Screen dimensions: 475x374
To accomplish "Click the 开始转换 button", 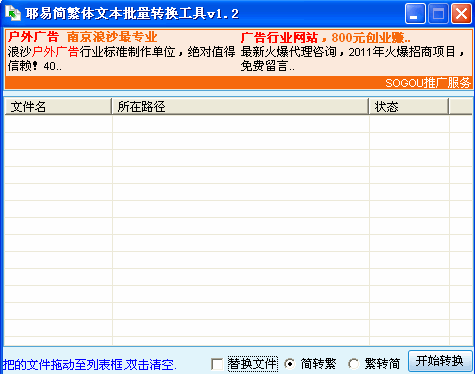I will click(440, 361).
